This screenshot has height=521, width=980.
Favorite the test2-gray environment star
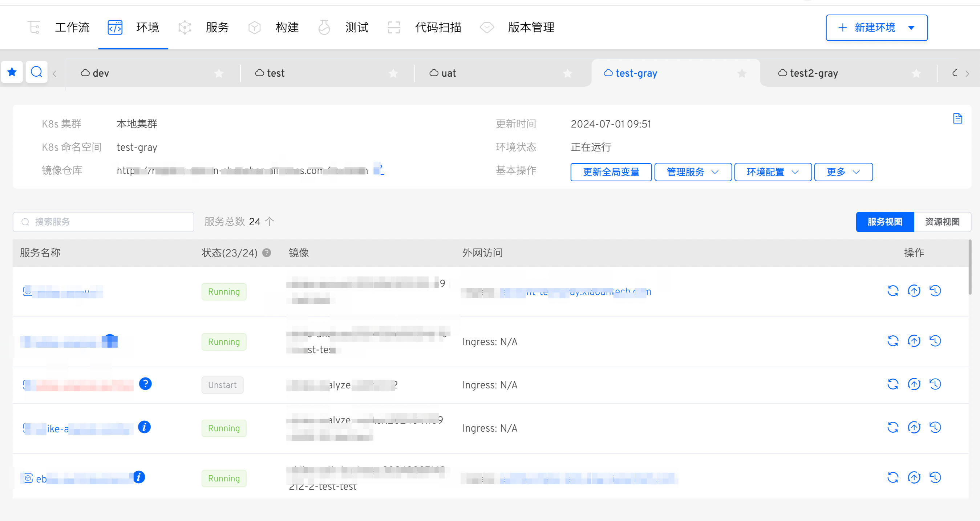[916, 73]
